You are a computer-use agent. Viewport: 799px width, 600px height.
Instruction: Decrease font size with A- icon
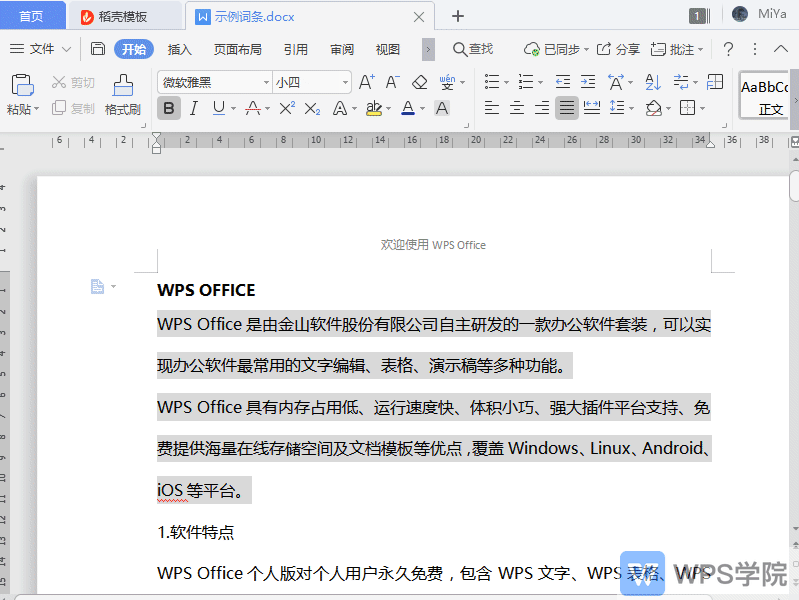click(x=392, y=82)
